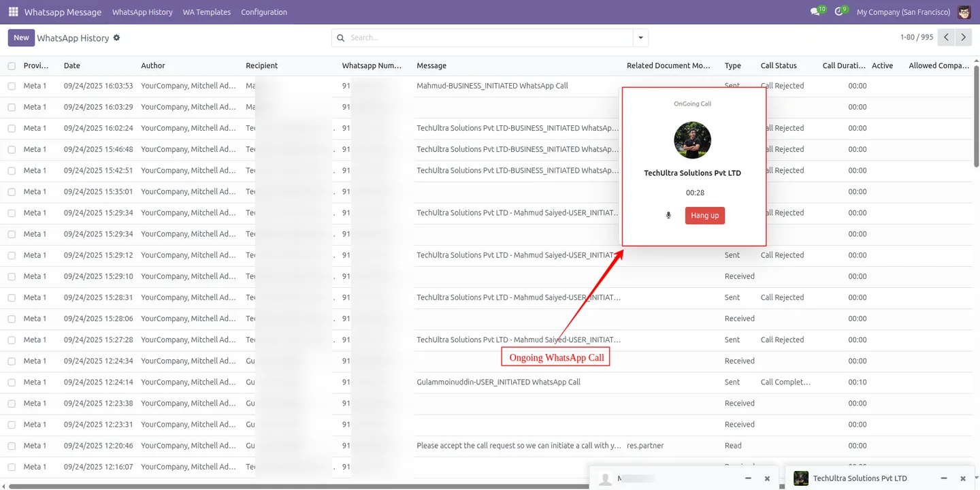Click the 'Read' type cell
Viewport: 980px width, 490px height.
click(732, 446)
